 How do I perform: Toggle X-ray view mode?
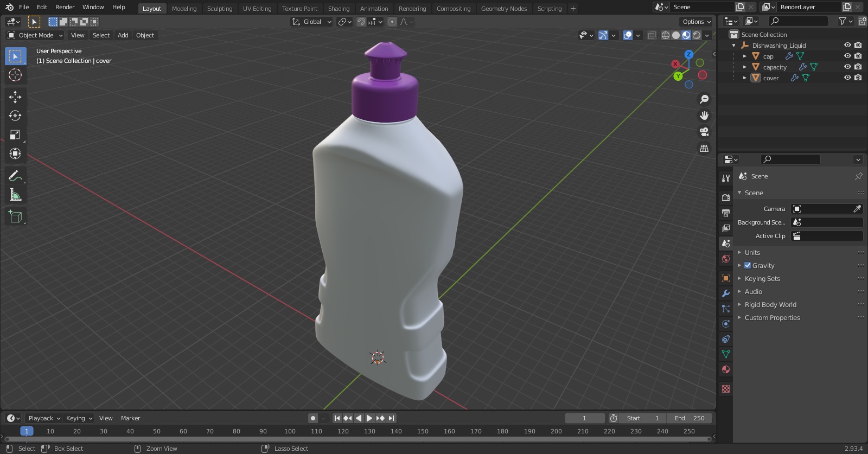click(652, 35)
